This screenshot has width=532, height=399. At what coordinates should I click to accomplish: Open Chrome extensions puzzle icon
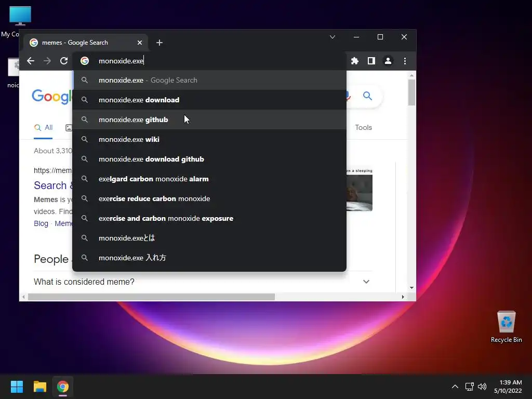(x=354, y=61)
